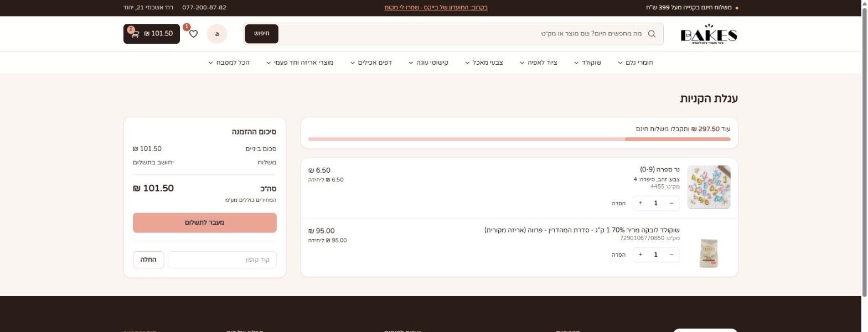Screen dimensions: 868x332
Task: Click the BAKES logo
Action: (709, 34)
